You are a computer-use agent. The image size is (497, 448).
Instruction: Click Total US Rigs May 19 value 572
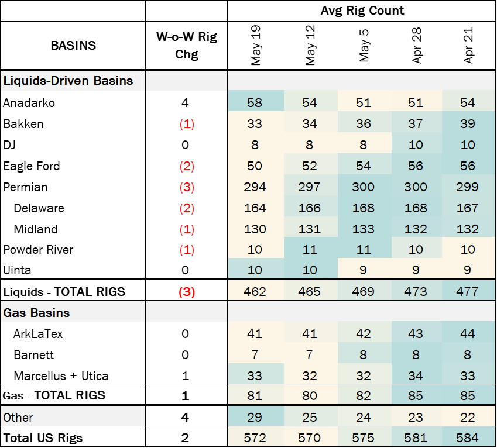pos(255,438)
